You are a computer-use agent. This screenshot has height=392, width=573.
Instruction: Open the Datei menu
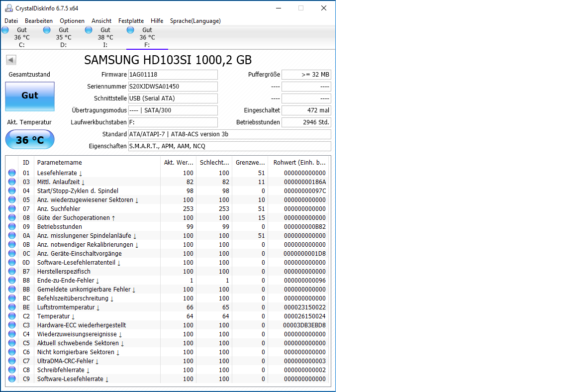(x=11, y=21)
